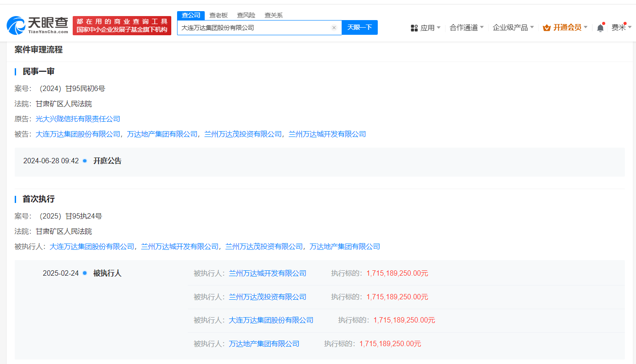Click the 应用 grid icon
Image resolution: width=636 pixels, height=364 pixels.
(x=414, y=28)
